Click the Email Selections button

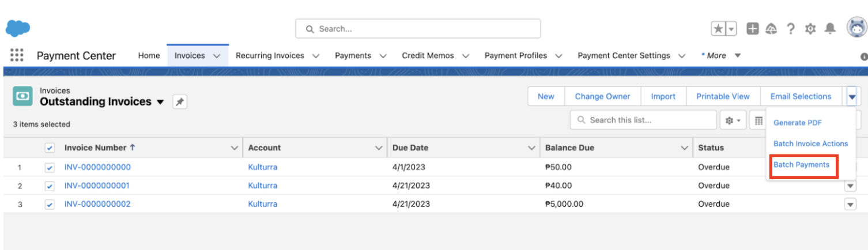pos(801,97)
